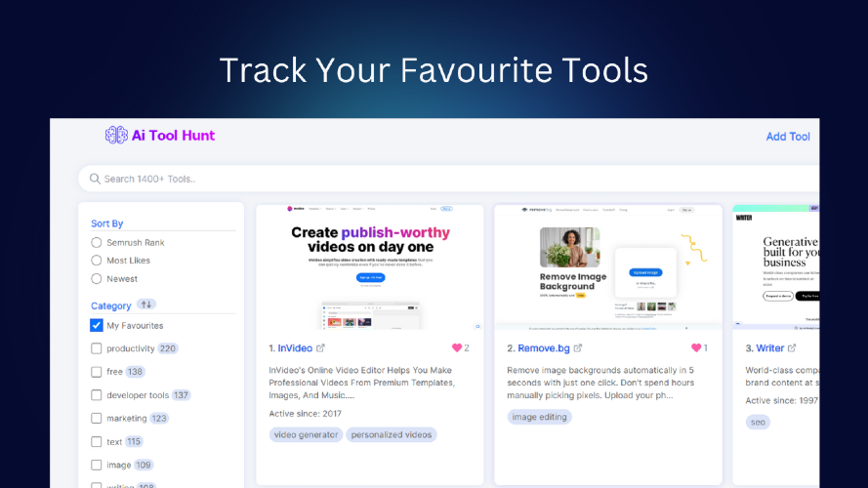Click the image editing tag
868x488 pixels.
[x=539, y=417]
